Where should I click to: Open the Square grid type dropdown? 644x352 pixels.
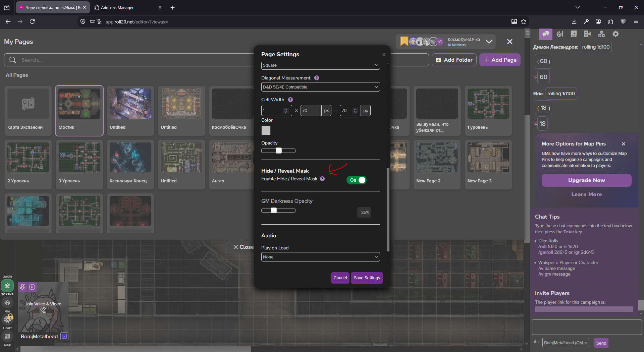(320, 65)
